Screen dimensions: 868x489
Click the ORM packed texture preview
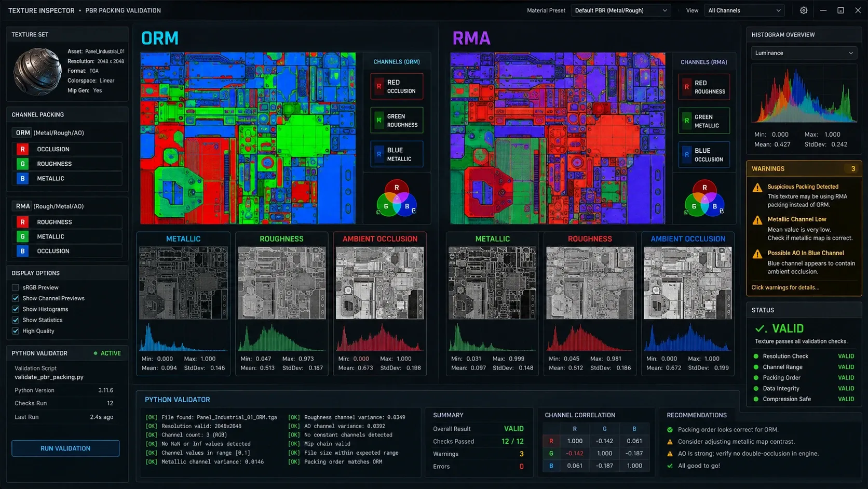tap(248, 138)
